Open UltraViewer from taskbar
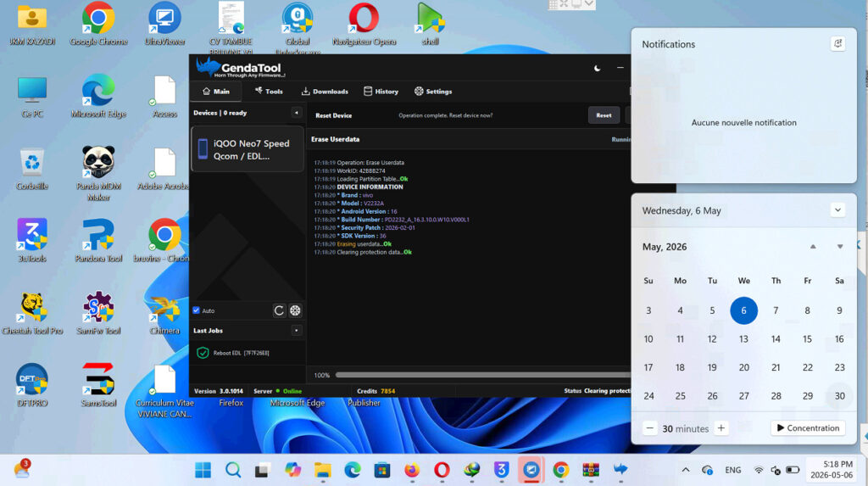Screen dimensions: 868x486 531,470
